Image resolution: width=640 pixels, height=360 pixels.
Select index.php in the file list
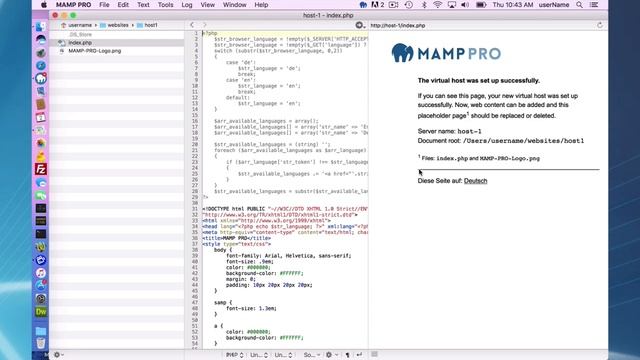tap(117, 42)
